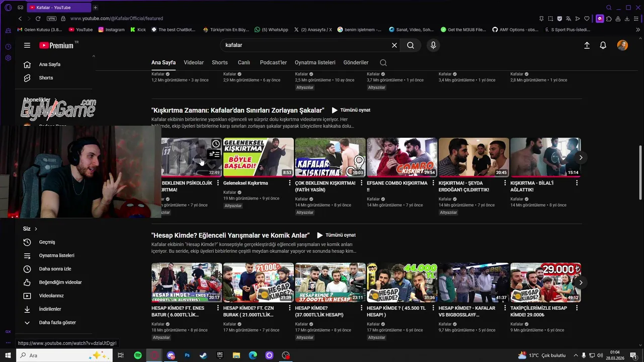Open options for HESAP KİMDE? FT. ENES BATUR
644x362 pixels.
[218, 308]
